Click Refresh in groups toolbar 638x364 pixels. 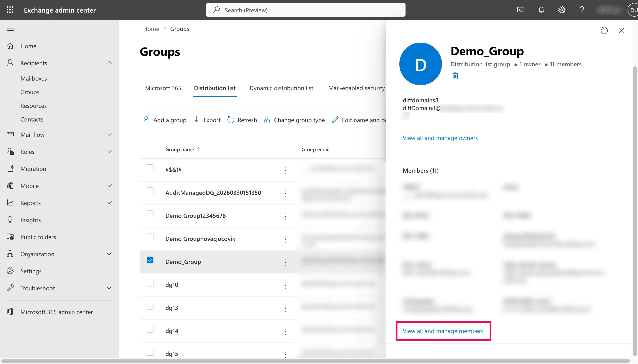pos(242,120)
